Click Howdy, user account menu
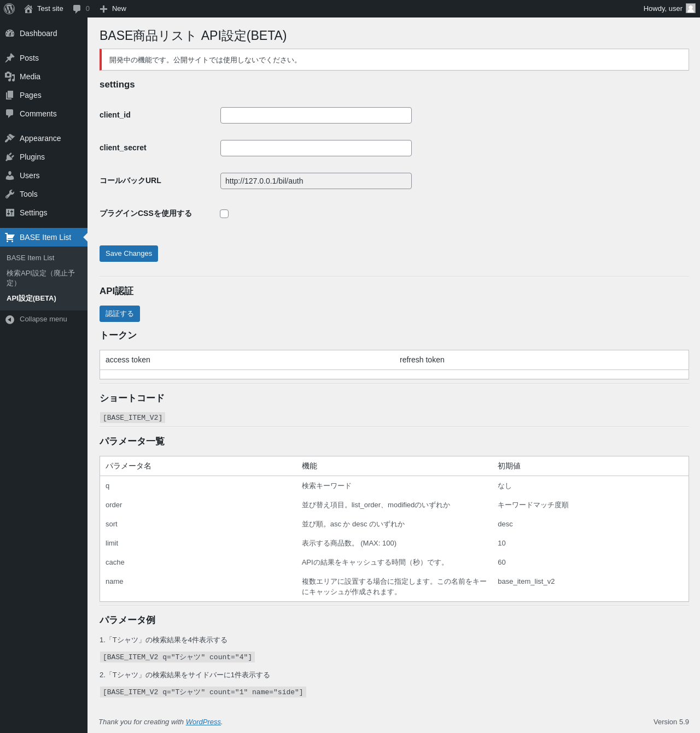The width and height of the screenshot is (700, 733). tap(669, 9)
